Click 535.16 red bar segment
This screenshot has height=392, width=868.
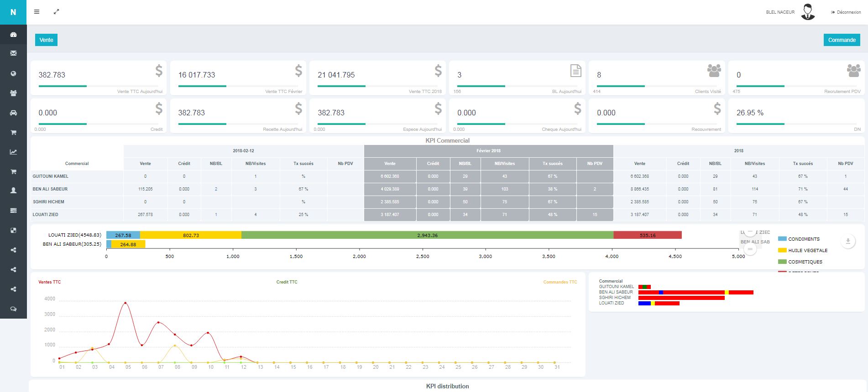648,235
